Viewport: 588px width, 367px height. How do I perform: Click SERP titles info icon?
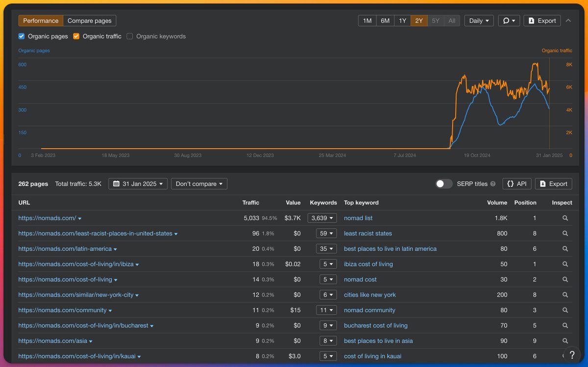tap(493, 184)
